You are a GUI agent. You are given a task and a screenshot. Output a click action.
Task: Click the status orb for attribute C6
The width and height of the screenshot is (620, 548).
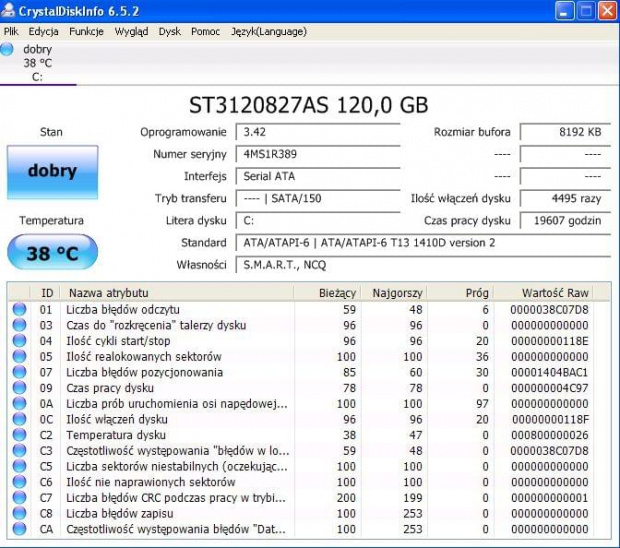tap(19, 482)
